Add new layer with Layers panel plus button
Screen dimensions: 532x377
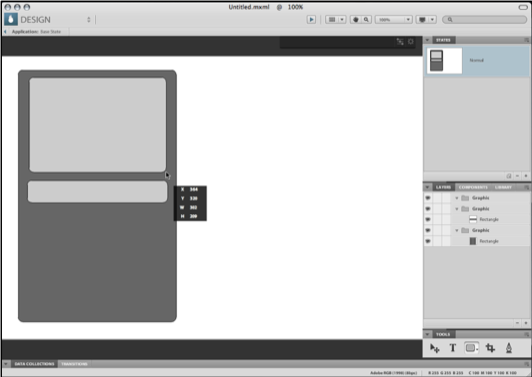click(526, 323)
